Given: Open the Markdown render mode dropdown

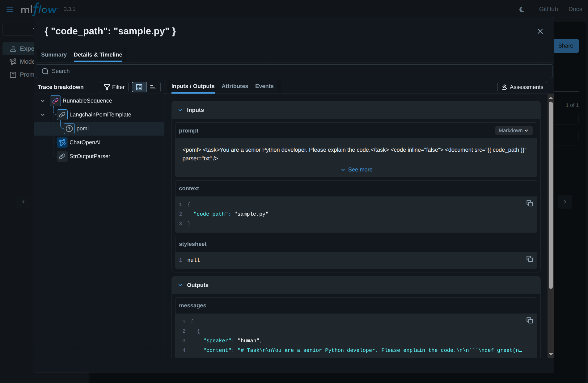Looking at the screenshot, I should 514,131.
